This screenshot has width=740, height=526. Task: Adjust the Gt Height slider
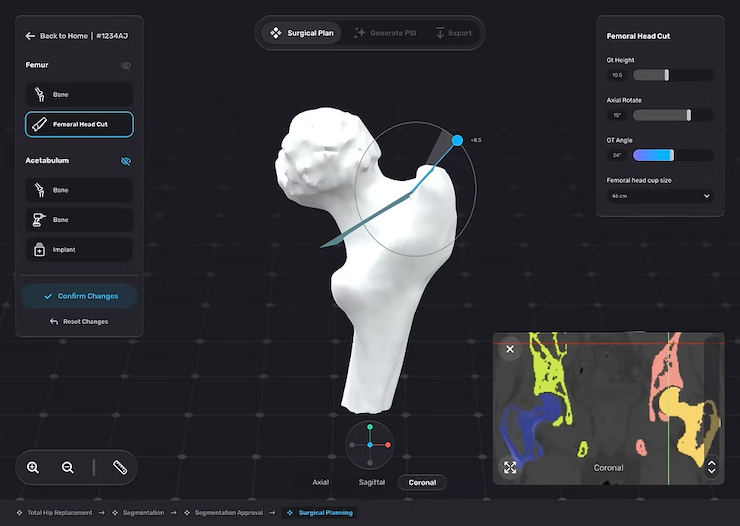[673, 75]
